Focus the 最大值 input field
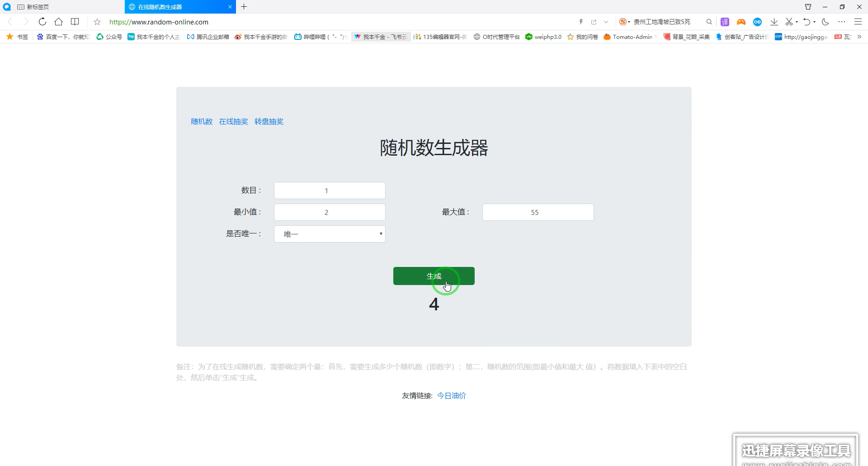Viewport: 868px width, 466px height. [538, 212]
